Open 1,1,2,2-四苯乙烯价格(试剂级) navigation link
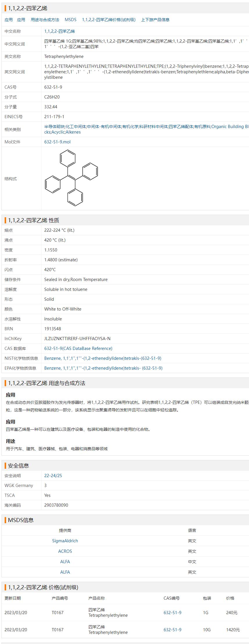 (x=109, y=20)
